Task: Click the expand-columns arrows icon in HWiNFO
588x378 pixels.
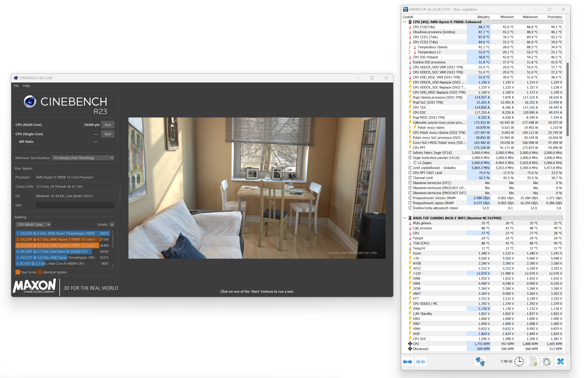Action: [407, 362]
